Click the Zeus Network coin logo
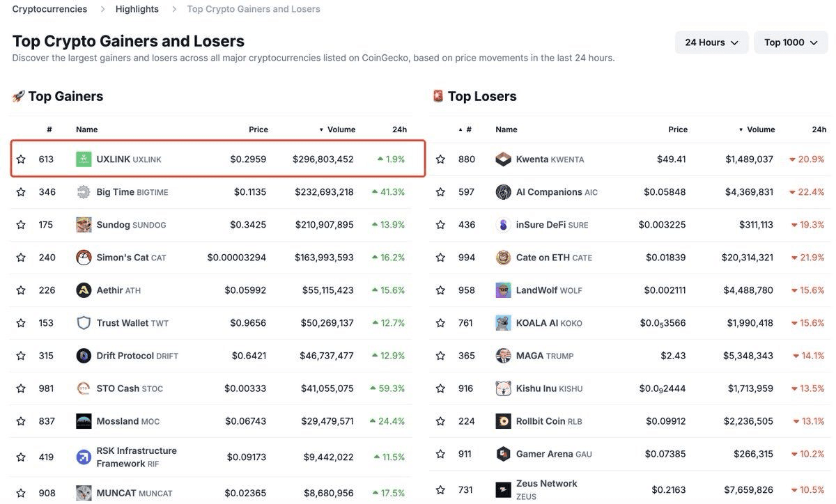The width and height of the screenshot is (836, 504). (503, 490)
